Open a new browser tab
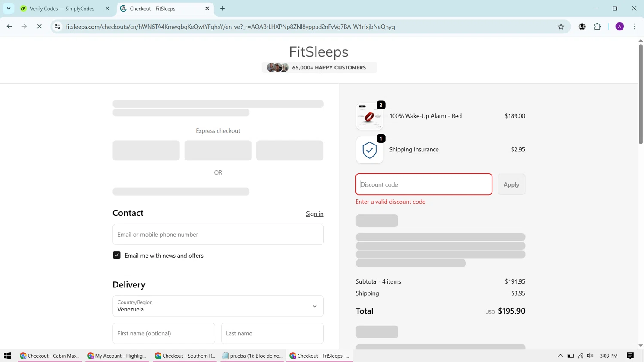The image size is (644, 362). pyautogui.click(x=222, y=9)
